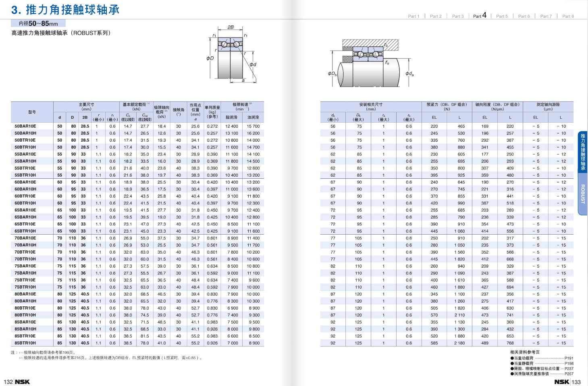Select the Part 8 tab

coord(568,16)
